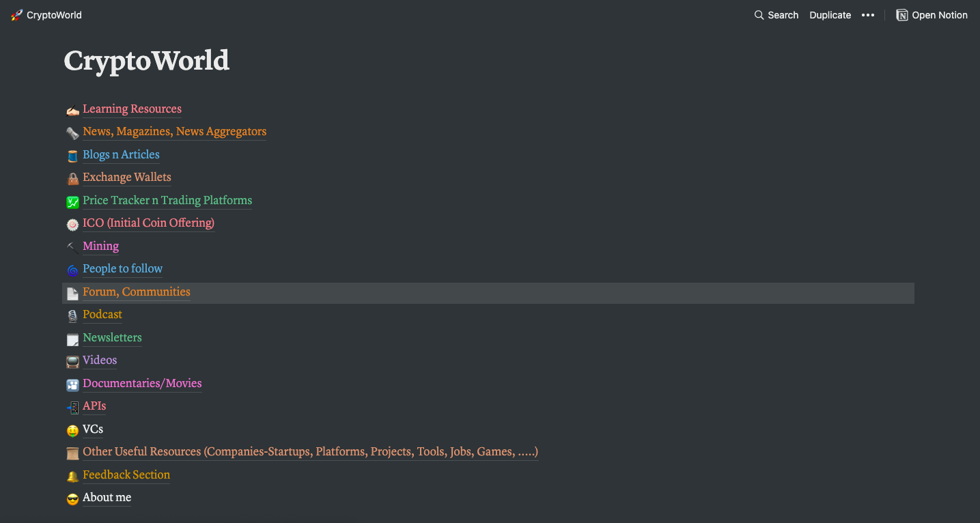Image resolution: width=980 pixels, height=523 pixels.
Task: Click the money-mouth face icon beside VCs
Action: [x=72, y=430]
